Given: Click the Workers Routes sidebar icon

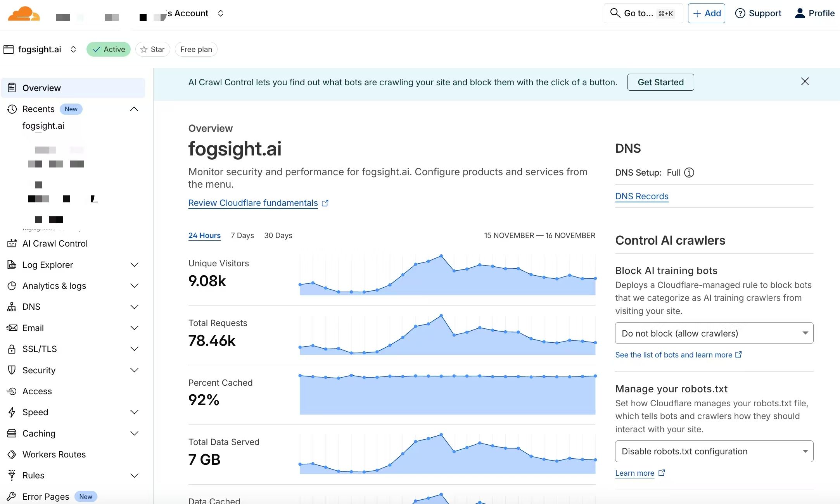Looking at the screenshot, I should [x=12, y=454].
